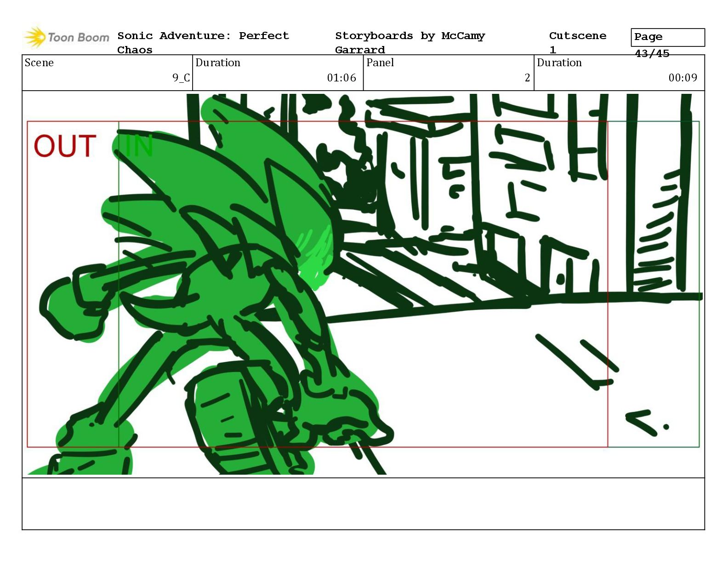
Task: Click the Toon Boom logo
Action: [x=66, y=37]
